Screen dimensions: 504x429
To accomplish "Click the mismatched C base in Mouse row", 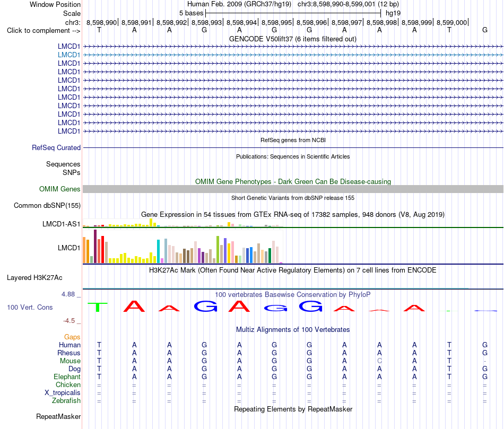I will click(x=380, y=361).
